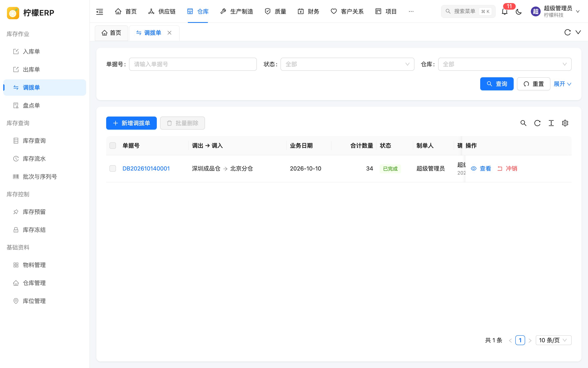The width and height of the screenshot is (588, 368).
Task: Open table column settings gear
Action: [565, 123]
